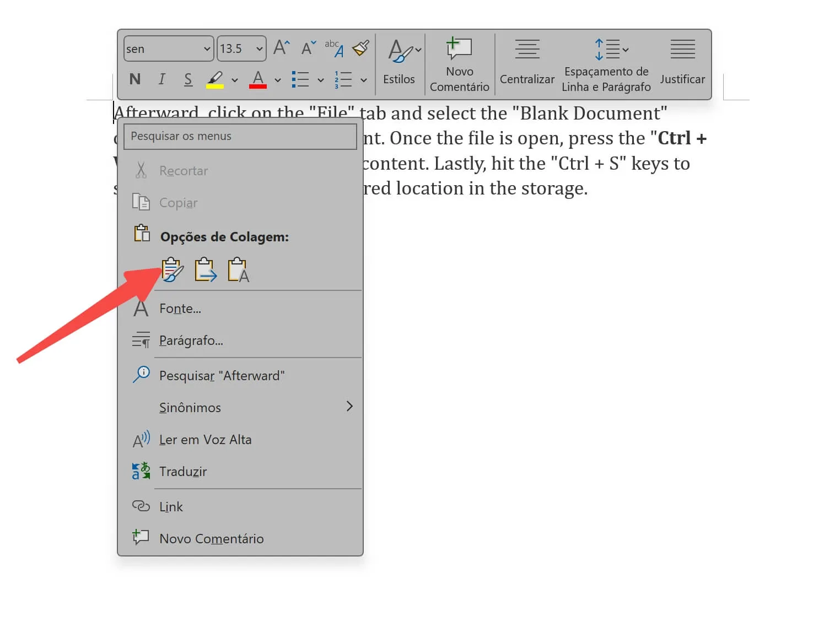Open the Parágrafo... dialog
The width and height of the screenshot is (840, 627).
coord(240,340)
